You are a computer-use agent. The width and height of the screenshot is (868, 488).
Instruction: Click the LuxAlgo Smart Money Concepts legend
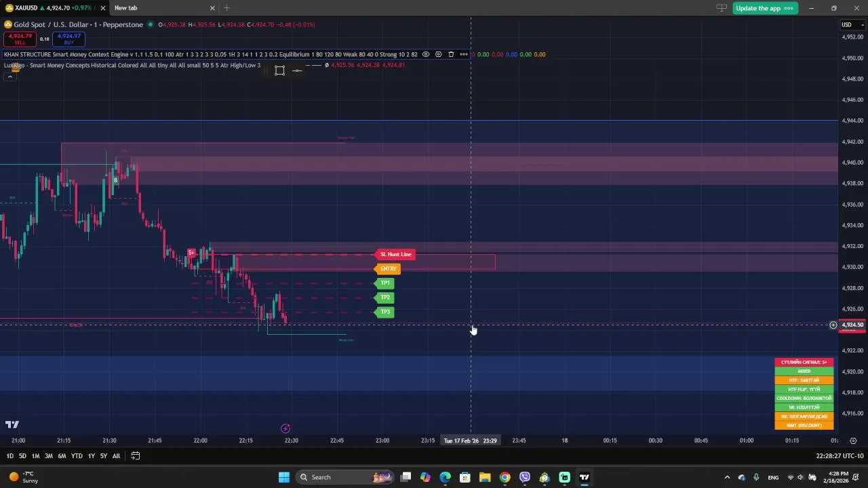point(132,65)
